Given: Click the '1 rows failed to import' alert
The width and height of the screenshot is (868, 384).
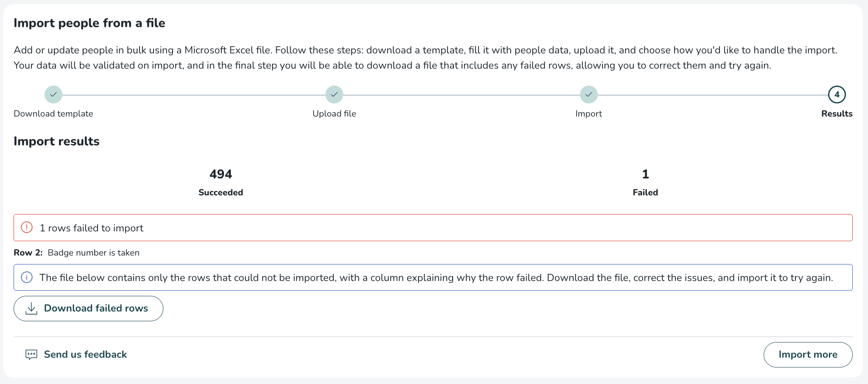Looking at the screenshot, I should (x=92, y=228).
